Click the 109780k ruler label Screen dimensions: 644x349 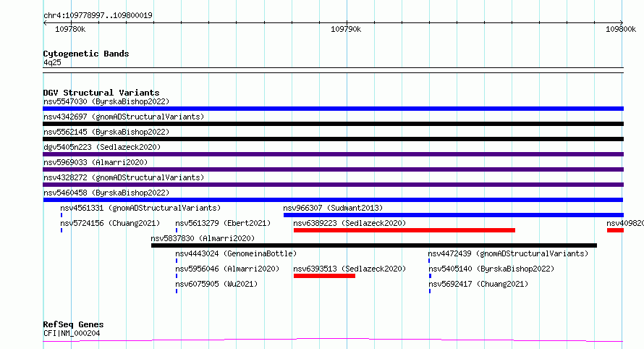tap(70, 29)
